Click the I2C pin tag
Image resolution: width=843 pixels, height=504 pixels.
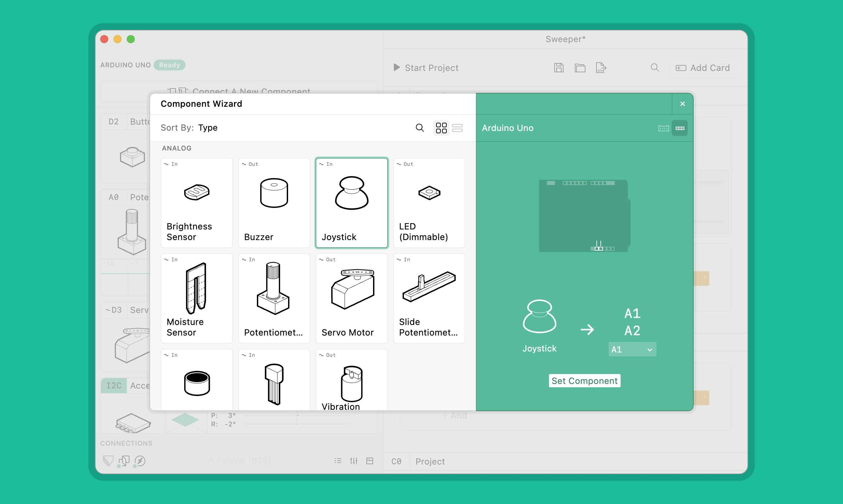(114, 386)
